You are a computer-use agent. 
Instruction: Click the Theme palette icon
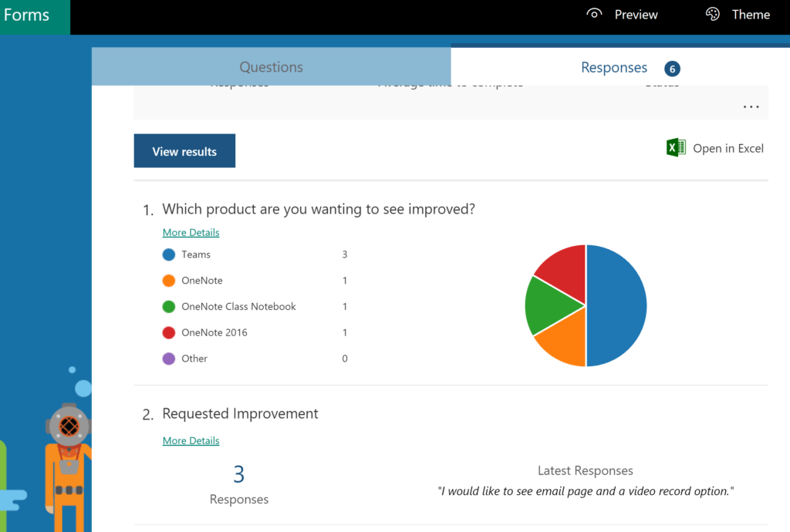pyautogui.click(x=712, y=14)
